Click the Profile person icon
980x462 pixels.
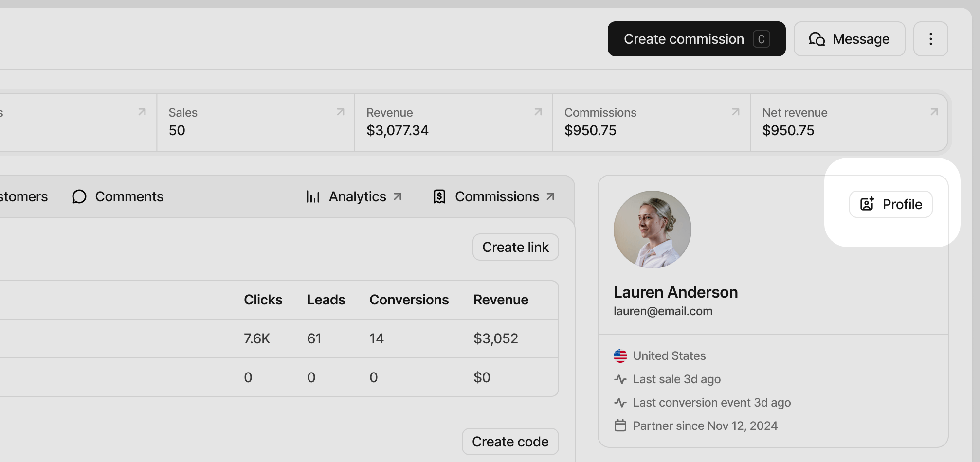(x=867, y=204)
